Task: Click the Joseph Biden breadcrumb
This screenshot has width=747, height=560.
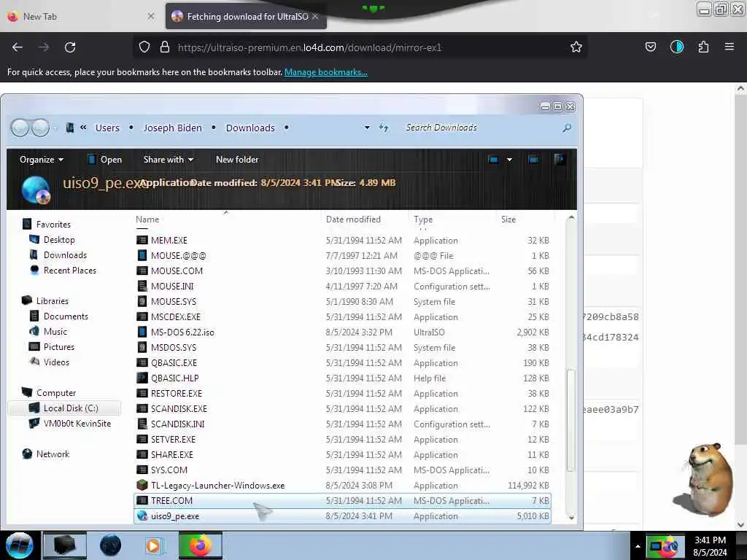Action: click(x=172, y=128)
